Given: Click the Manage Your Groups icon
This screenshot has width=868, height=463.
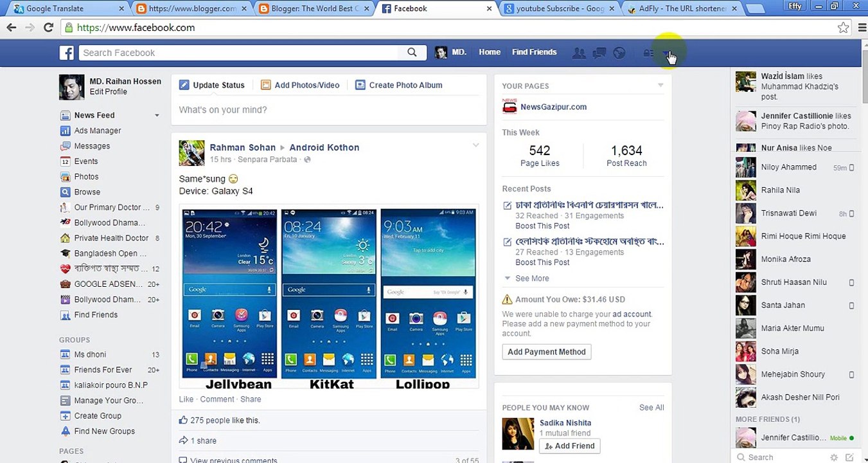Looking at the screenshot, I should [65, 401].
